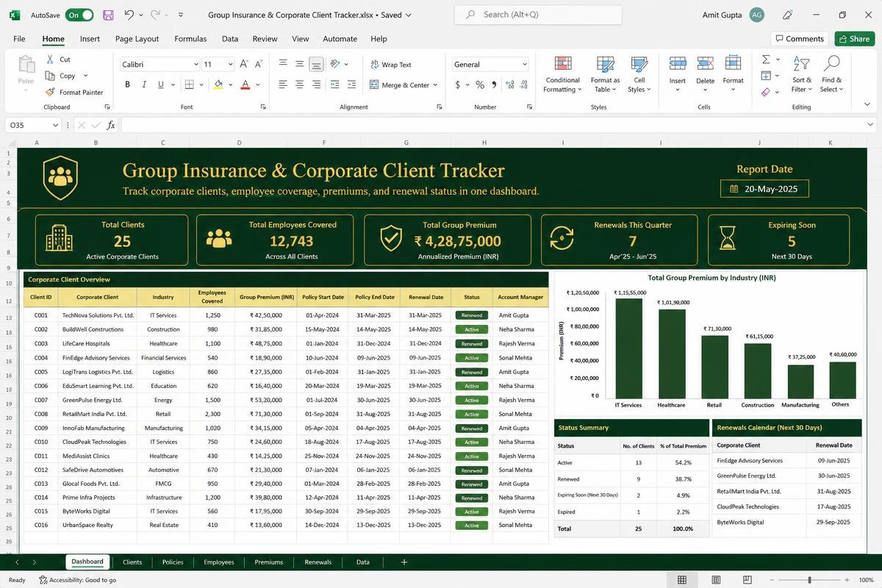Image resolution: width=882 pixels, height=588 pixels.
Task: Increase font size with larger A
Action: [x=245, y=64]
